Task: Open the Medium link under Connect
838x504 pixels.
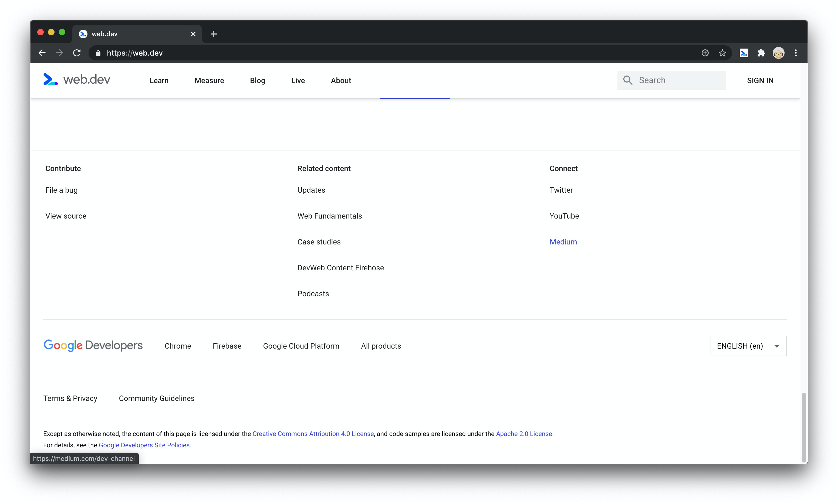Action: pos(563,242)
